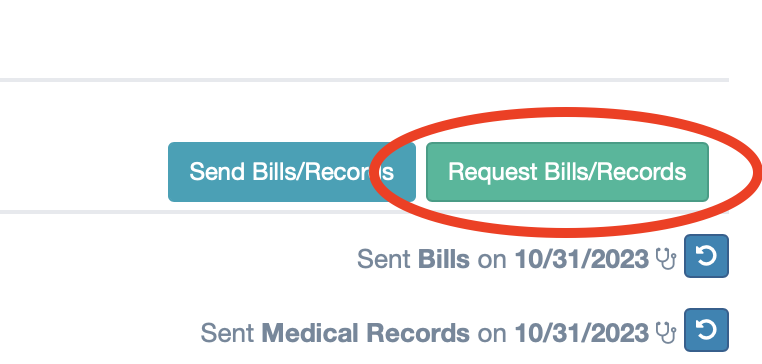Click the 10/31/2023 date in the Medical Records row
Viewport: 762px width, 364px height.
(x=582, y=333)
